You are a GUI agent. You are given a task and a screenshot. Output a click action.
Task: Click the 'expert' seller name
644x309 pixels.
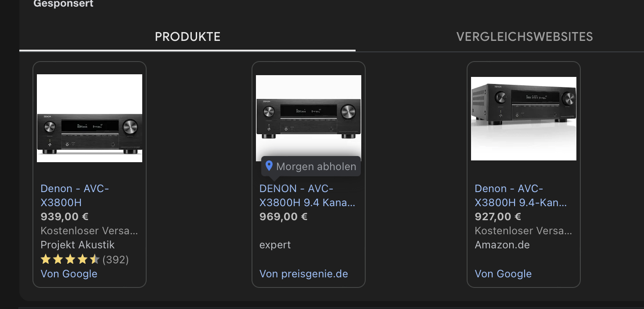pos(275,245)
